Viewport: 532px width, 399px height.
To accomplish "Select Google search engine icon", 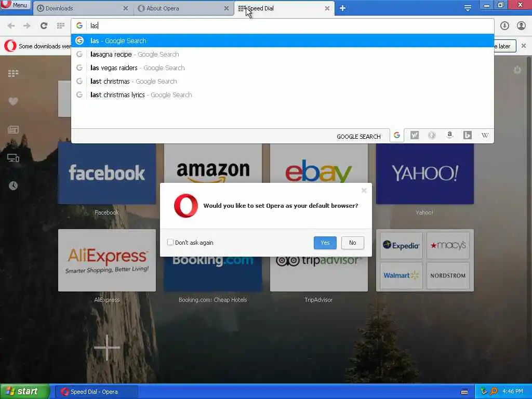I will [396, 136].
